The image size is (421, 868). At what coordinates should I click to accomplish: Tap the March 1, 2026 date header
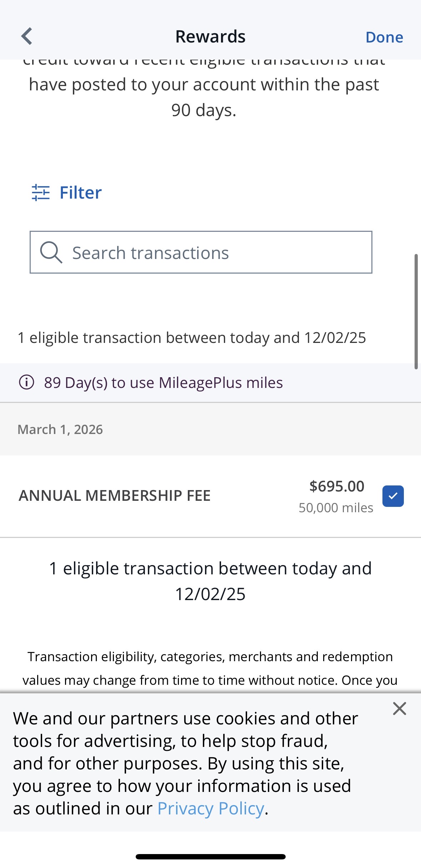[60, 429]
